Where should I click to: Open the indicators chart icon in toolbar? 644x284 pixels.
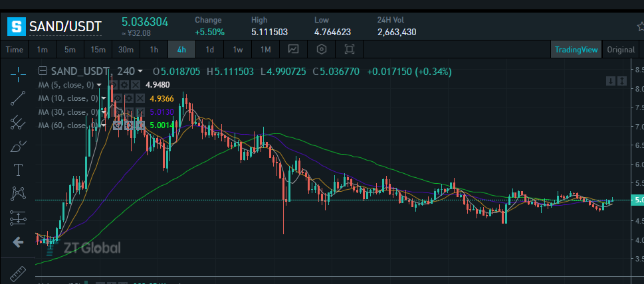[293, 50]
